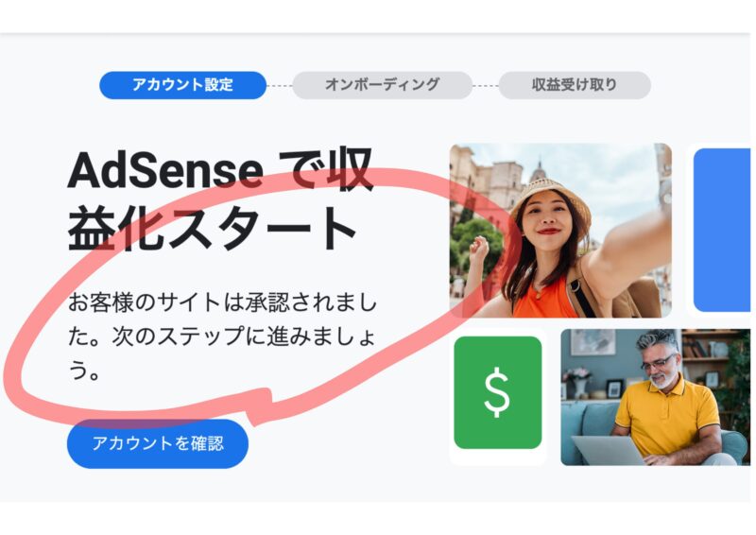Click the cathedral tower behind the woman
Viewport: 756px width, 535px height.
tap(539, 171)
